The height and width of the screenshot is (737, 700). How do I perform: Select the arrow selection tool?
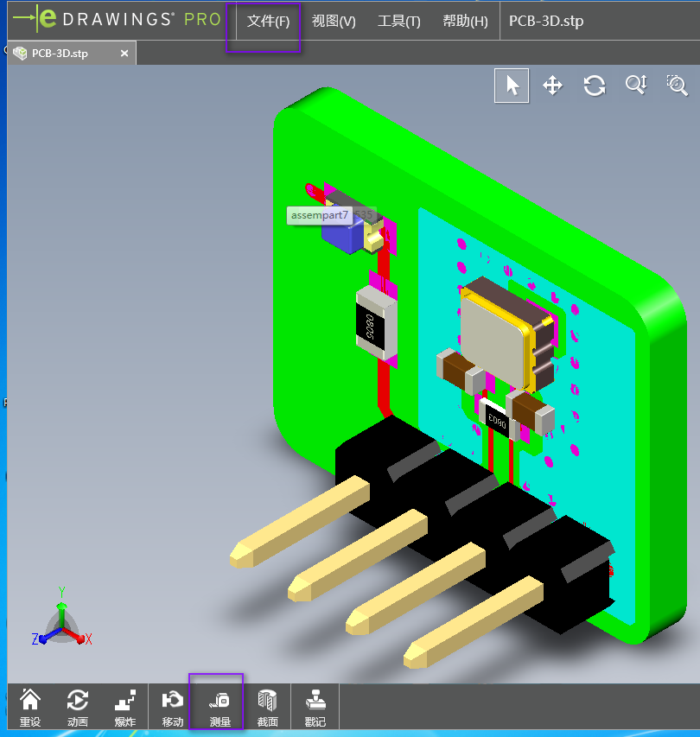511,85
